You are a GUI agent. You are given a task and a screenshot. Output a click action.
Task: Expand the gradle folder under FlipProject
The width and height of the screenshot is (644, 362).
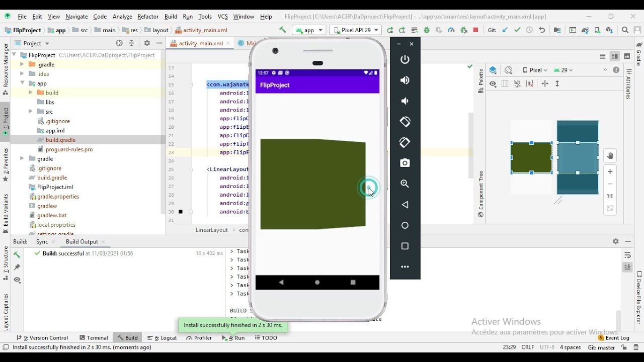22,158
